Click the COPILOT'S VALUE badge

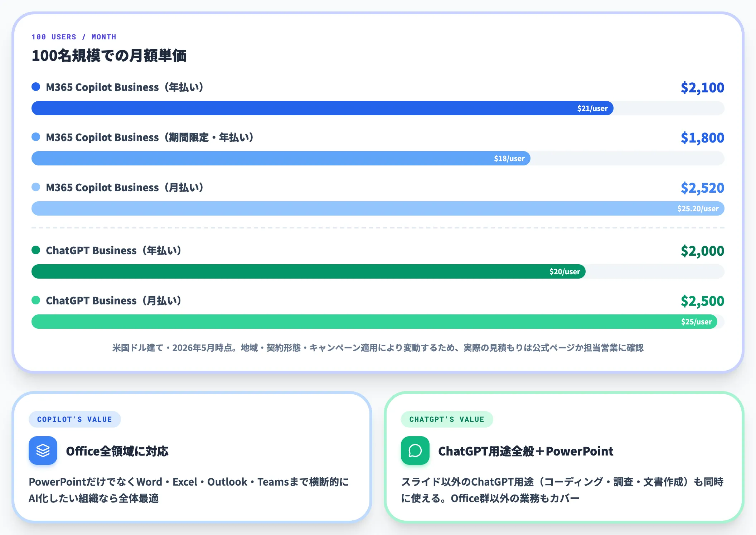tap(74, 419)
